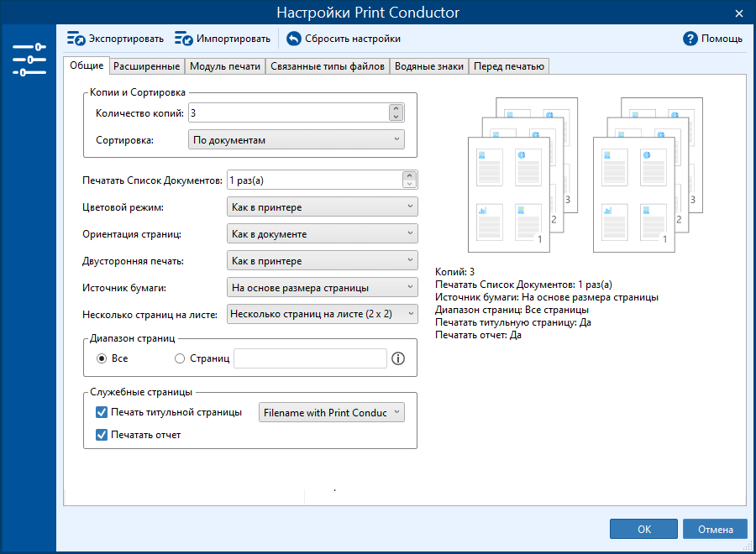
Task: Switch to the 'Водяные знаки' tab
Action: (x=428, y=66)
